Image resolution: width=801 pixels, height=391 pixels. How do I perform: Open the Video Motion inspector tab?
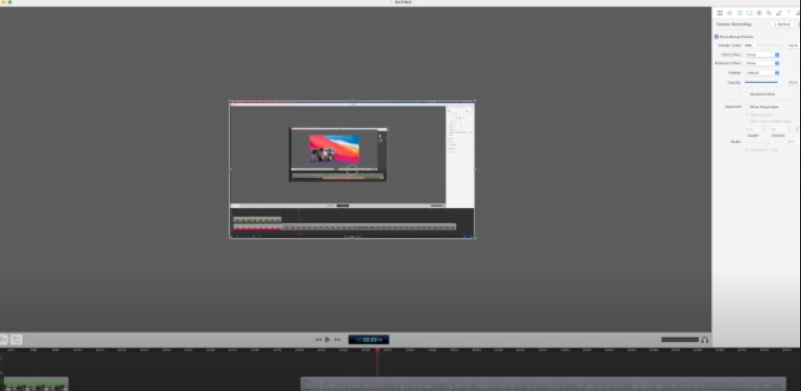click(729, 13)
